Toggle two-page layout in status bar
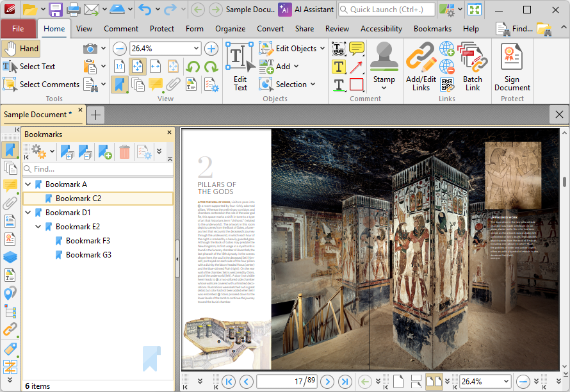Image resolution: width=570 pixels, height=392 pixels. click(434, 382)
